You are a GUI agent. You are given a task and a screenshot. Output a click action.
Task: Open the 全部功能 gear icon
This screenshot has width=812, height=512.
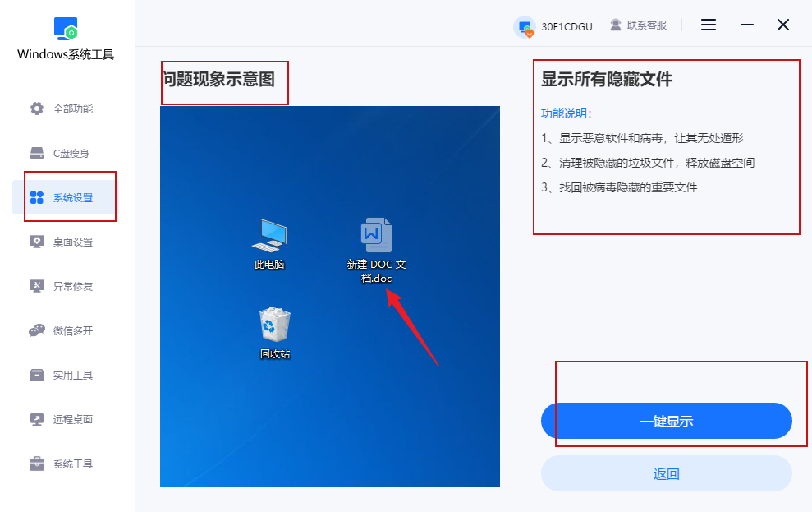(37, 108)
